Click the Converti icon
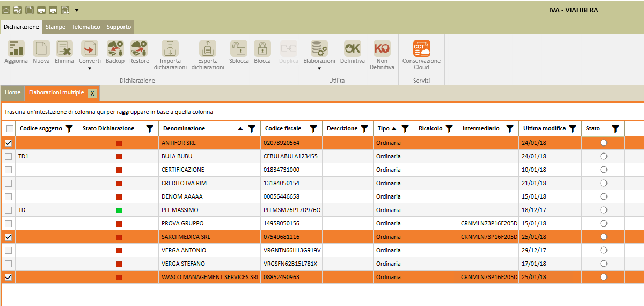 (x=90, y=48)
